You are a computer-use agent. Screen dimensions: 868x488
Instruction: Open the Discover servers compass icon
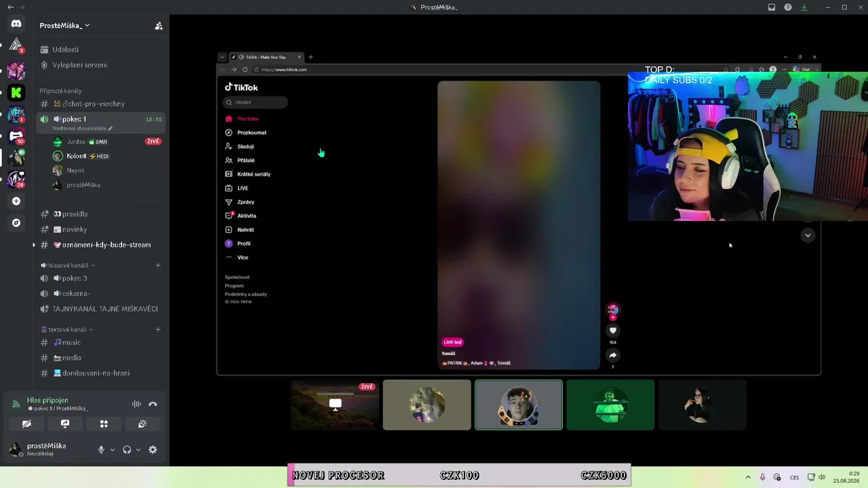(x=16, y=223)
